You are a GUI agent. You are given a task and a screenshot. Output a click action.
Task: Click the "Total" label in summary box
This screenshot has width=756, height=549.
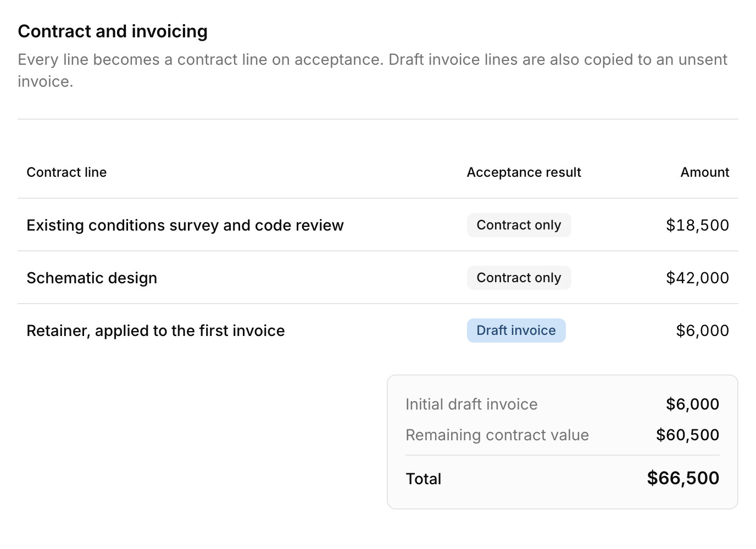coord(423,479)
